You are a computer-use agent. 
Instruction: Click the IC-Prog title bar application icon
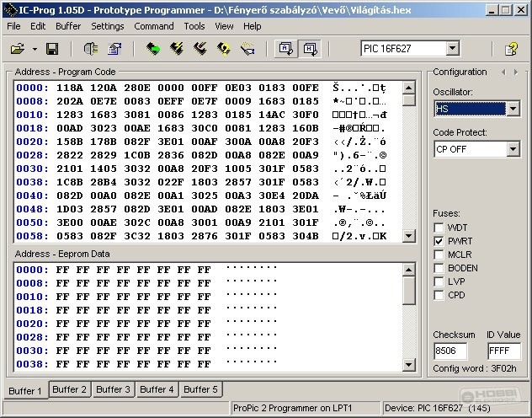(10, 10)
